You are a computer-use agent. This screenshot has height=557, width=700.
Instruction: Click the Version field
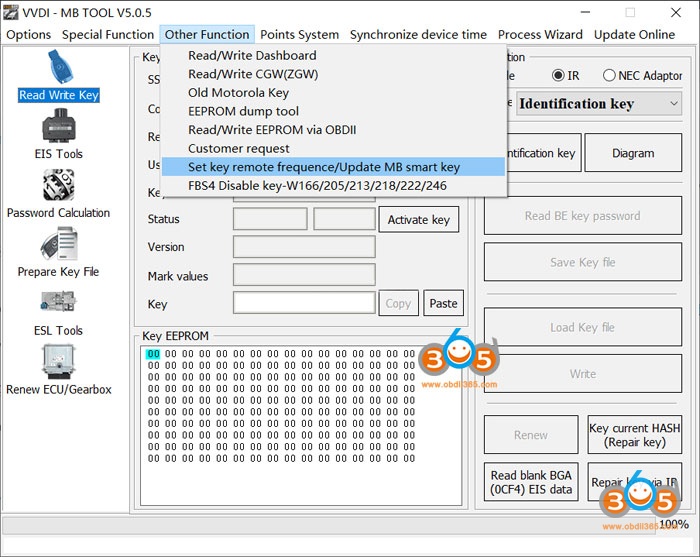304,247
